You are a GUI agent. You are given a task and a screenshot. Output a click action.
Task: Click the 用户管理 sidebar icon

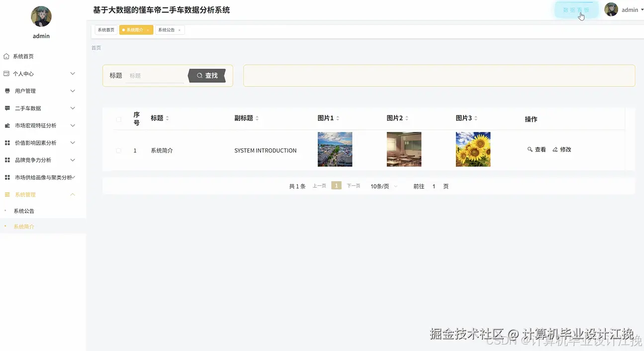(7, 91)
